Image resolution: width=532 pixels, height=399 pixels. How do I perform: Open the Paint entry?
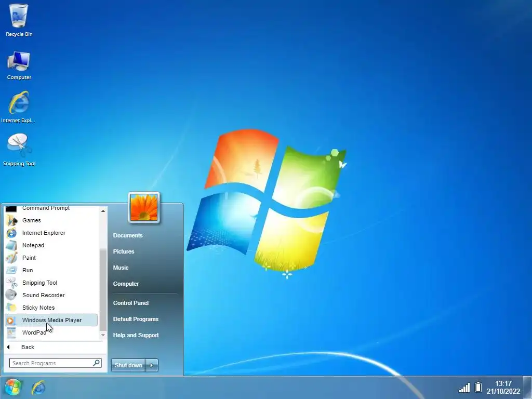(51, 258)
